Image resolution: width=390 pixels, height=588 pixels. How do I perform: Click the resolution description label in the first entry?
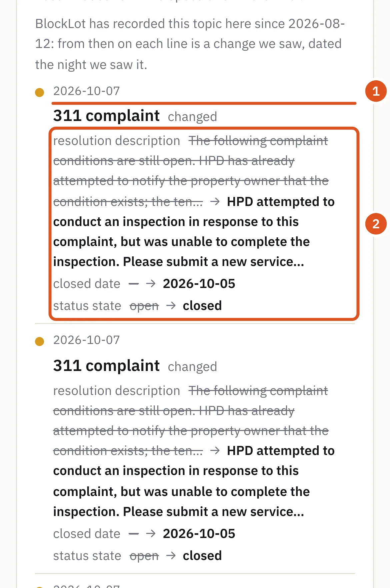117,141
